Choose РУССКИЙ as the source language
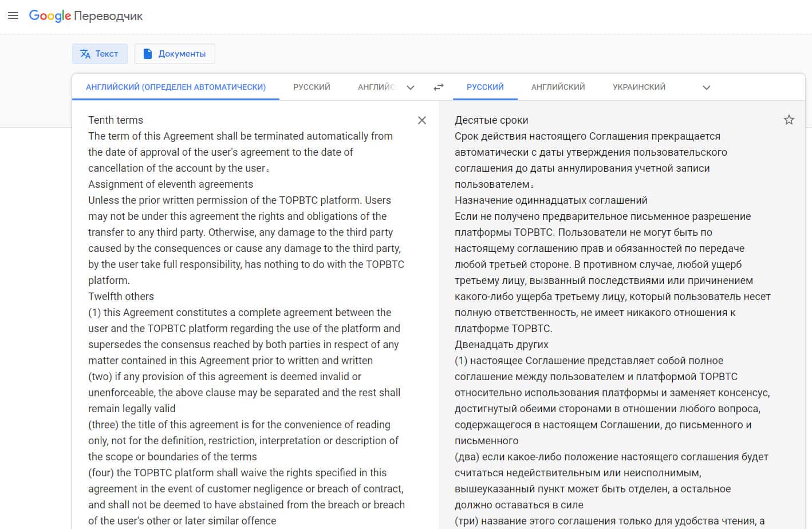 (312, 87)
